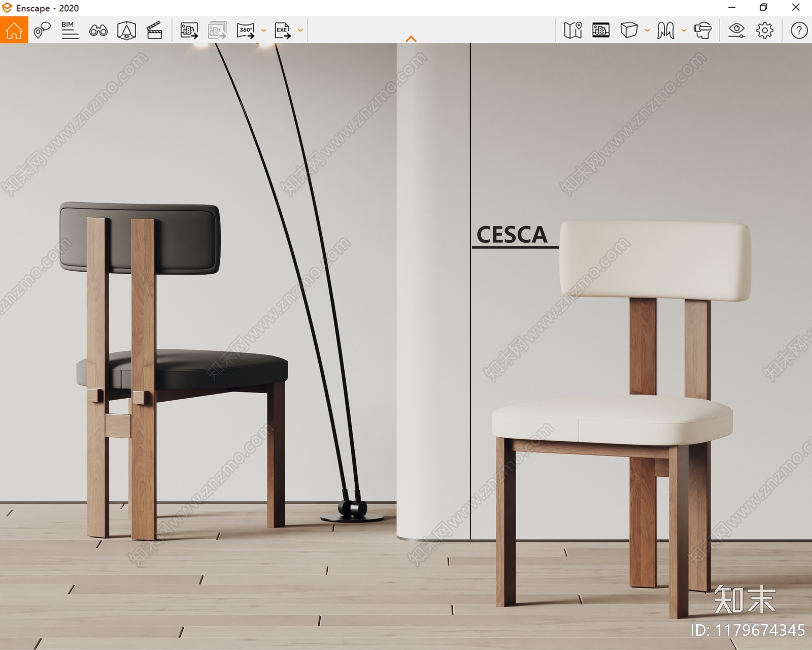This screenshot has width=812, height=650.
Task: Close the Enscape window
Action: coord(796,8)
